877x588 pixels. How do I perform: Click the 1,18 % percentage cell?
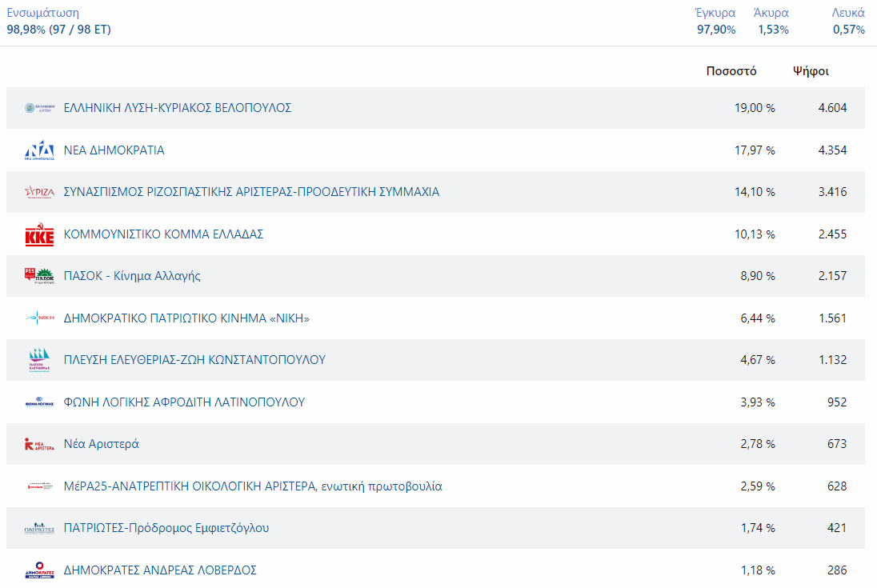coord(758,570)
